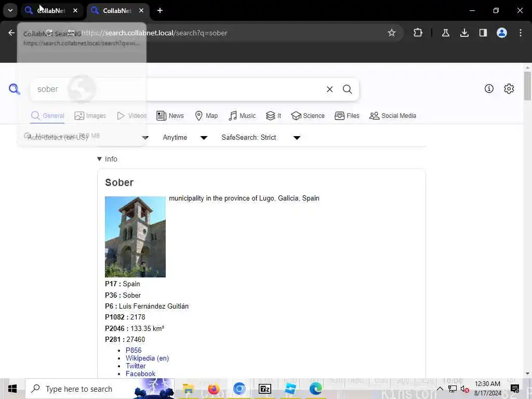Select the Science search category
This screenshot has width=532, height=399.
click(308, 116)
